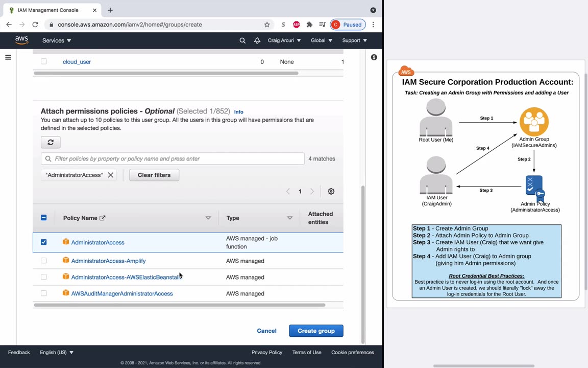Click the info circle panel icon
Image resolution: width=588 pixels, height=368 pixels.
pos(374,57)
